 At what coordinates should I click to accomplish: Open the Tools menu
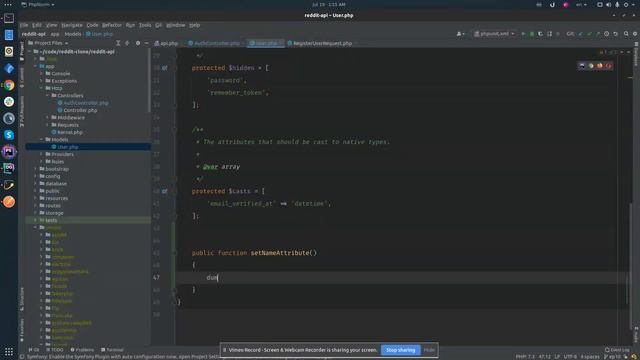pos(145,25)
